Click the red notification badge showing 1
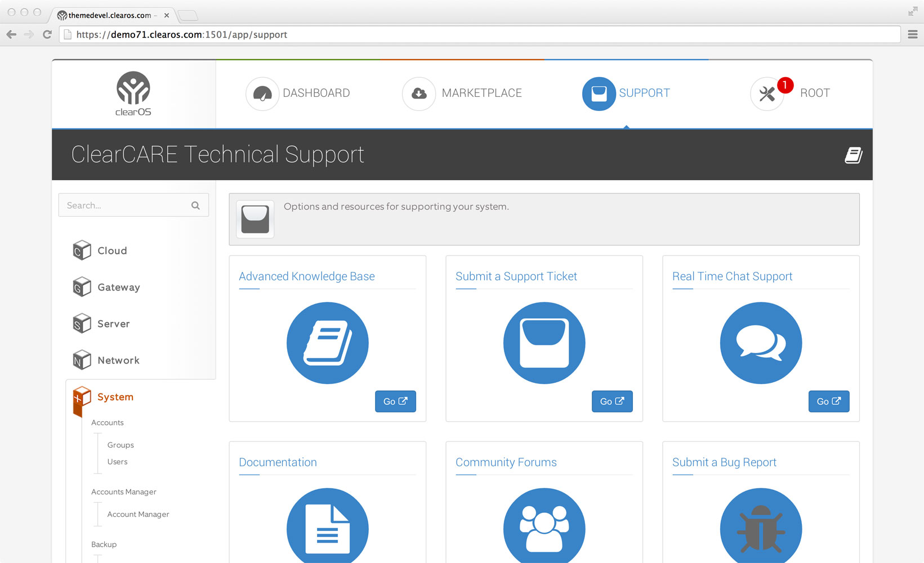 pyautogui.click(x=785, y=85)
